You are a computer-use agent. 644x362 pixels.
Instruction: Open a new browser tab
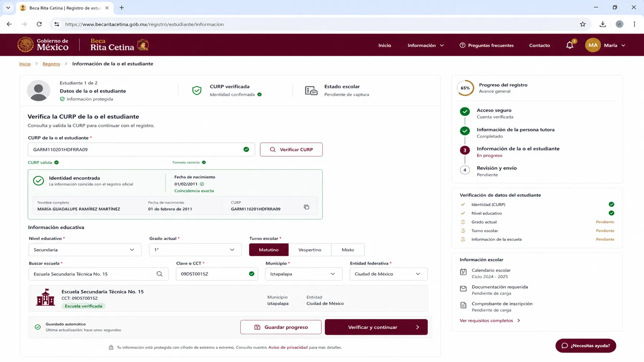(122, 8)
